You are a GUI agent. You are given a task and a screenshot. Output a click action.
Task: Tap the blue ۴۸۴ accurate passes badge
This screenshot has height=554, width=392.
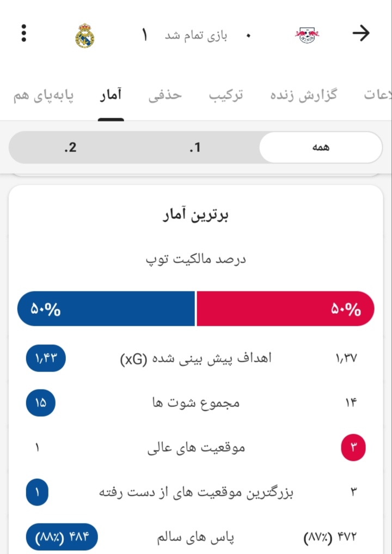click(62, 537)
